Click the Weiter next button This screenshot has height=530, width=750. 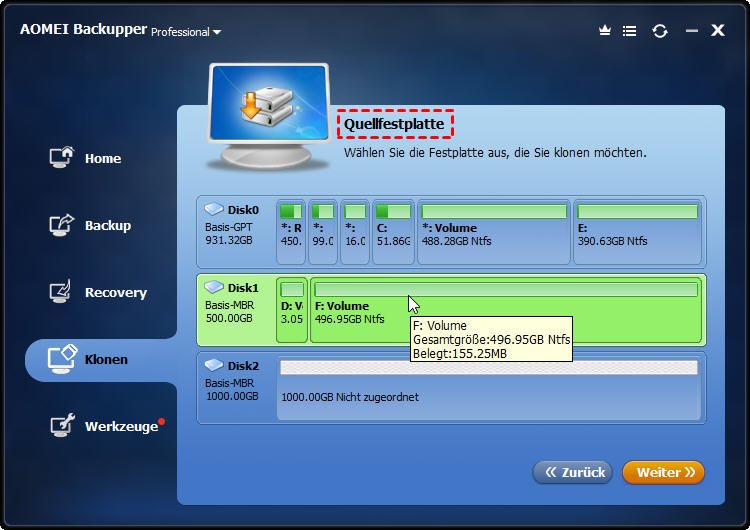click(663, 473)
